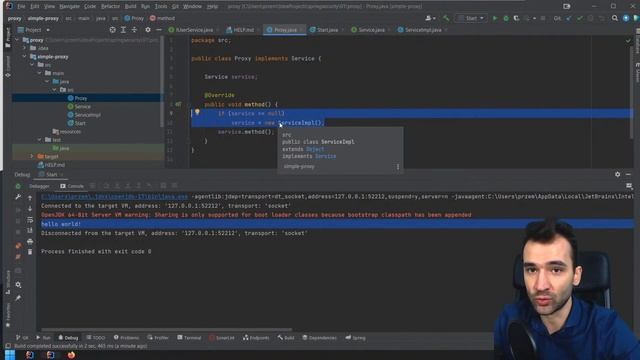Expand the target folder
640x360 pixels.
(32, 156)
